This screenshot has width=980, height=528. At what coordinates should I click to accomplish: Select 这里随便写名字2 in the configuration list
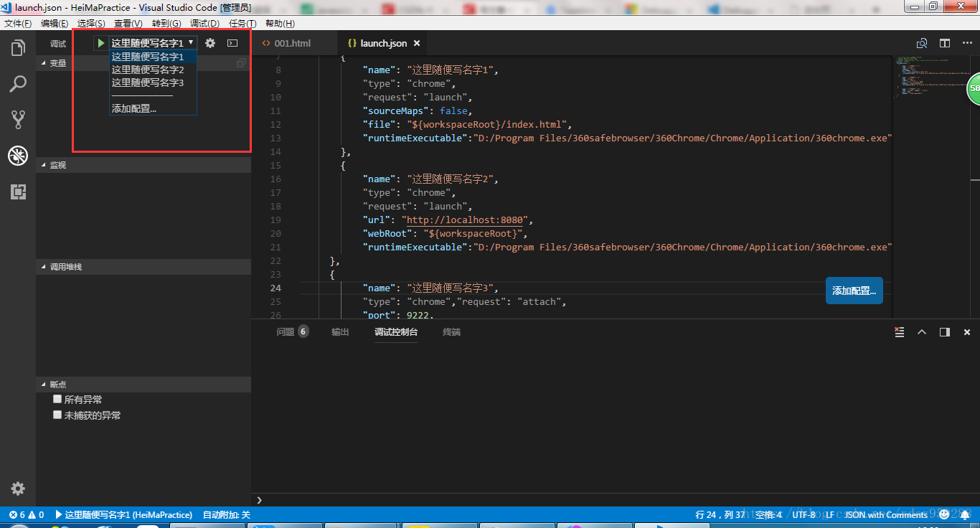click(153, 70)
